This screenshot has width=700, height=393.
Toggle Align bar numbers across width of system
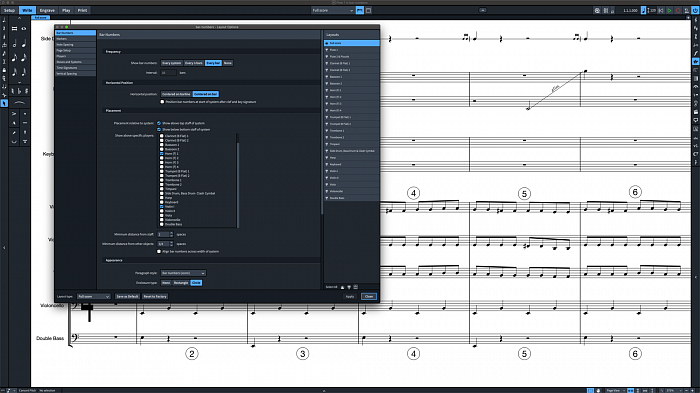[158, 251]
